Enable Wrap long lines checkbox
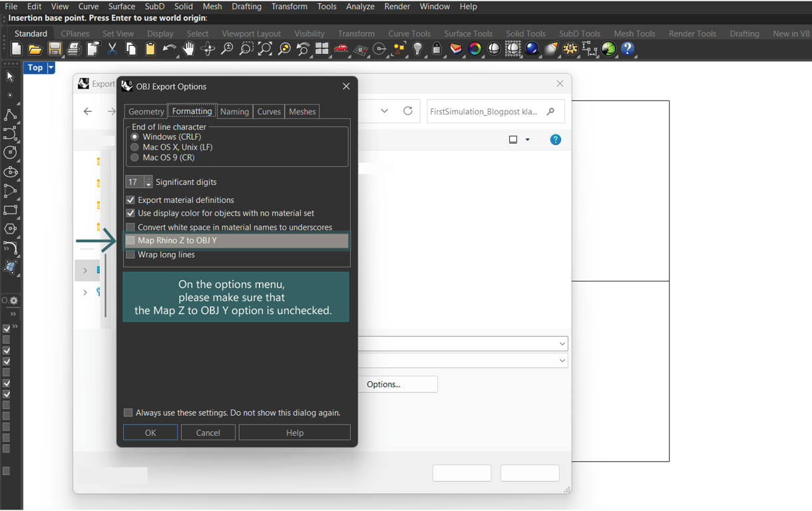This screenshot has height=511, width=812. coord(130,254)
